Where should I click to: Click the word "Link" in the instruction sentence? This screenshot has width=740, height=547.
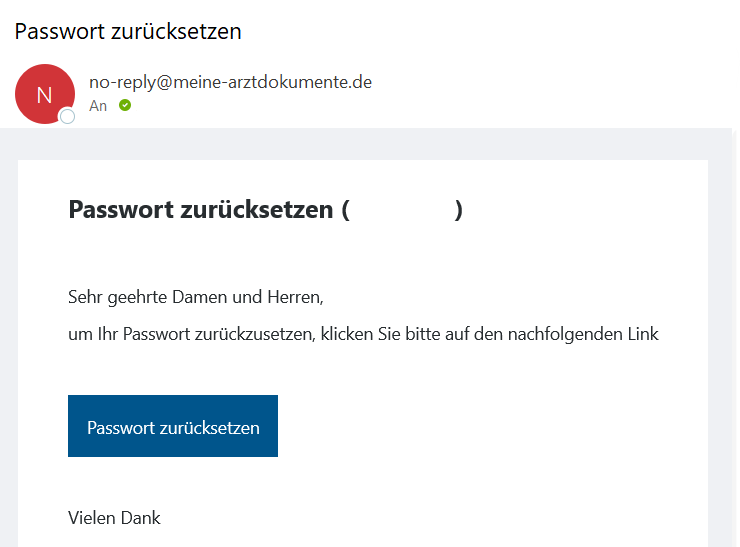tap(641, 334)
